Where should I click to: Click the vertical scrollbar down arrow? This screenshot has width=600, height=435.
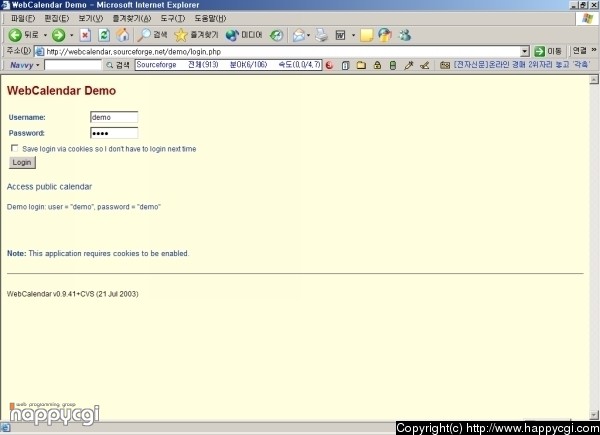tap(594, 415)
